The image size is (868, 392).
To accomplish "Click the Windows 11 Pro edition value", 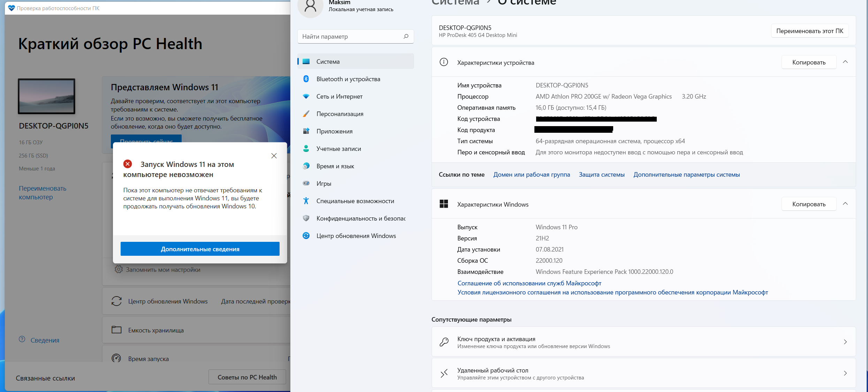I will [x=556, y=227].
